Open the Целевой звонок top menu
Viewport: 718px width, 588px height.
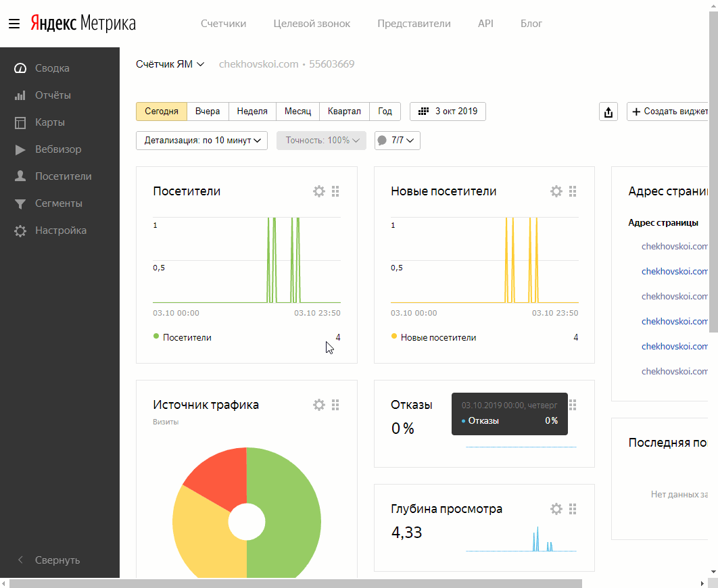[x=312, y=24]
